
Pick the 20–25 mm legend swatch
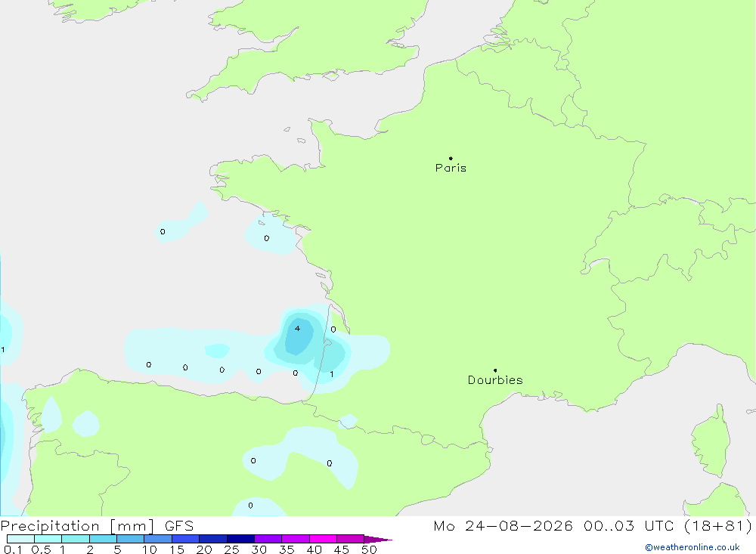pos(213,539)
